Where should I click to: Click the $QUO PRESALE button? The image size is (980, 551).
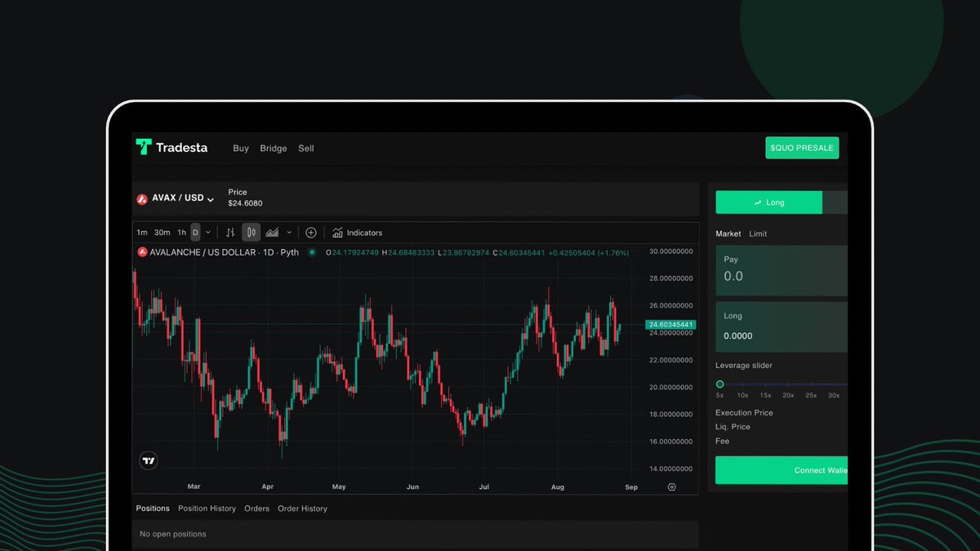(x=802, y=148)
